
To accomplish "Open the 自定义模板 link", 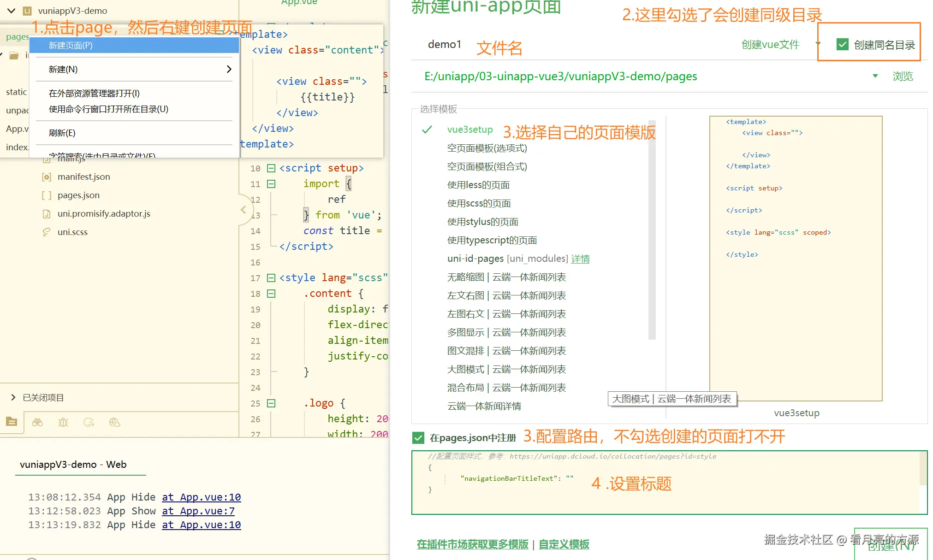I will tap(564, 544).
